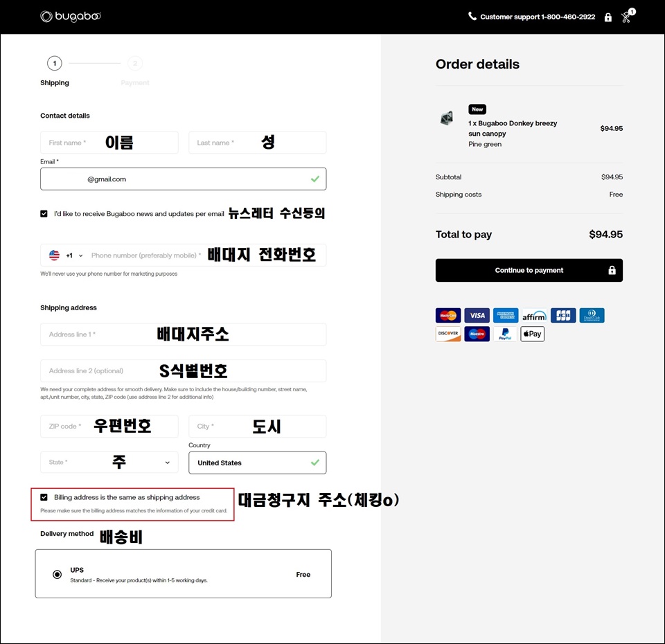
Task: Click the Discover payment icon
Action: 448,334
